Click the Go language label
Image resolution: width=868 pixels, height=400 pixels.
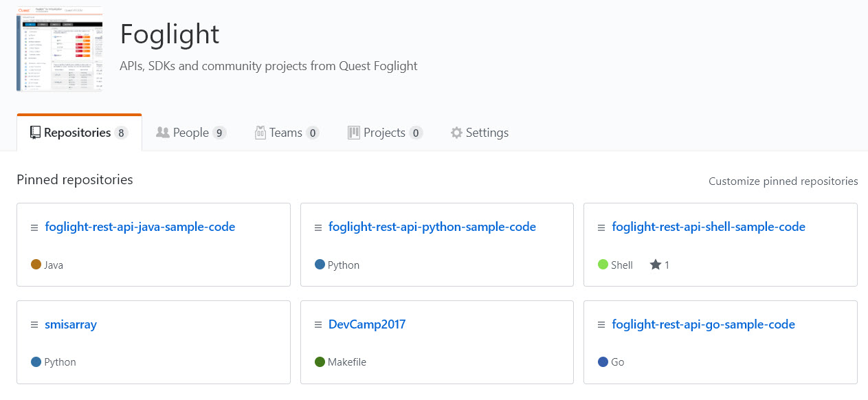tap(618, 362)
